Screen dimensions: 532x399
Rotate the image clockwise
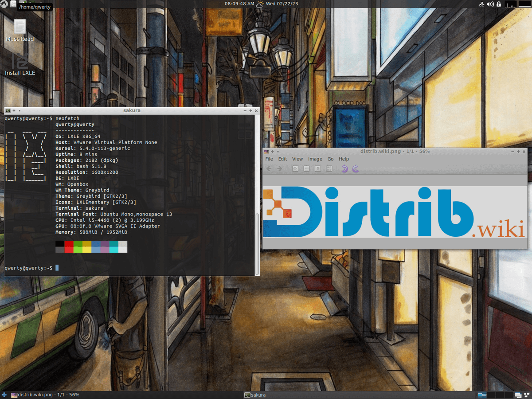[x=355, y=168]
